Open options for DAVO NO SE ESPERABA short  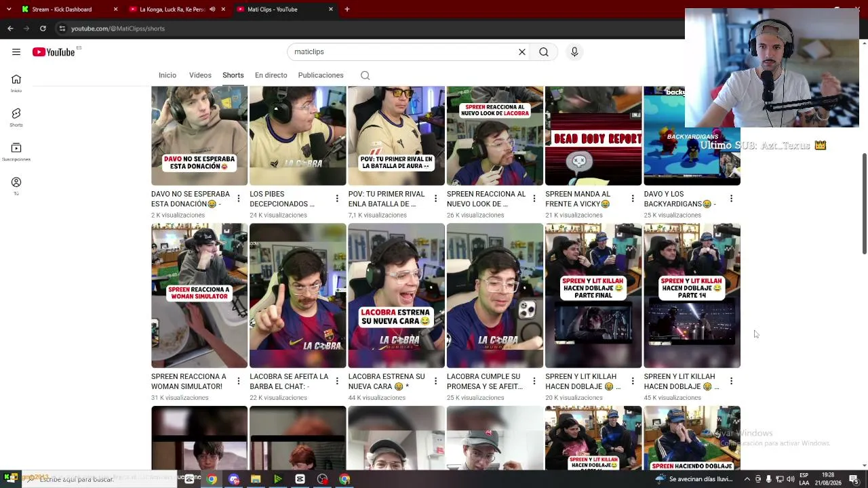pos(238,199)
